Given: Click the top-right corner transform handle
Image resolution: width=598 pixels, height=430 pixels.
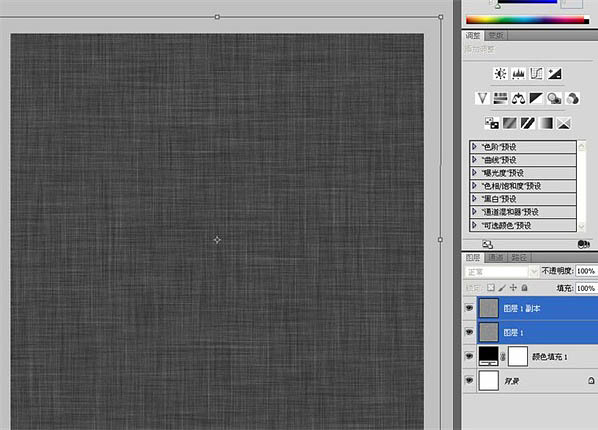Looking at the screenshot, I should click(440, 17).
